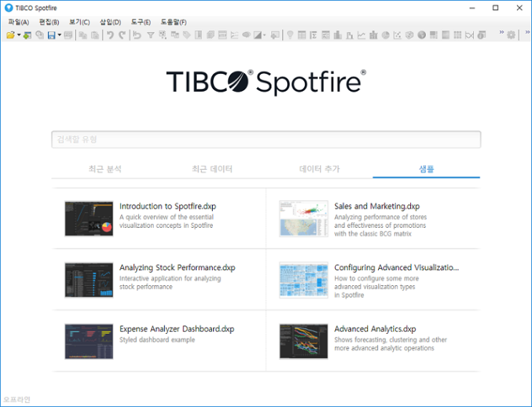Insert a Parallel Coordinate Plot visualization

click(x=470, y=35)
